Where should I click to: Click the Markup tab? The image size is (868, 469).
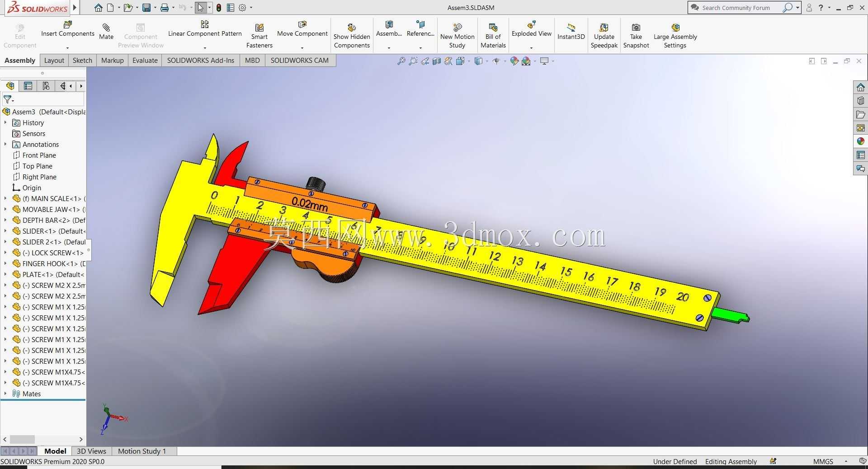pos(113,60)
